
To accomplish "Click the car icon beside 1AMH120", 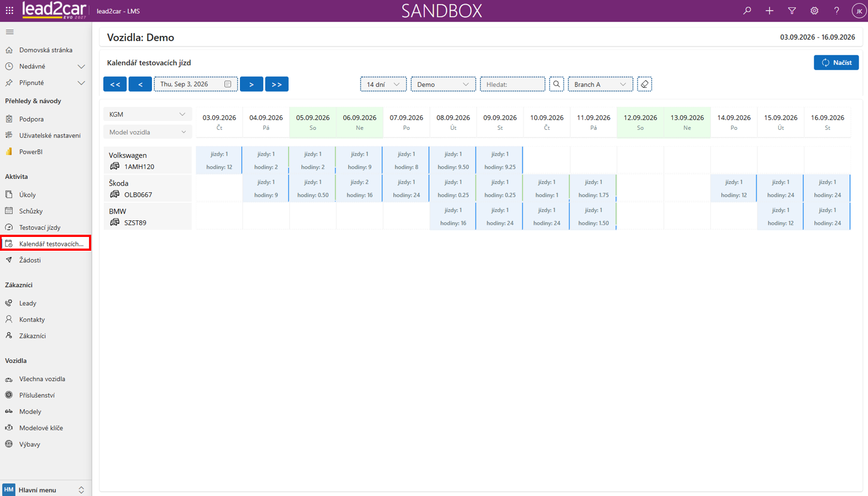I will pos(114,166).
